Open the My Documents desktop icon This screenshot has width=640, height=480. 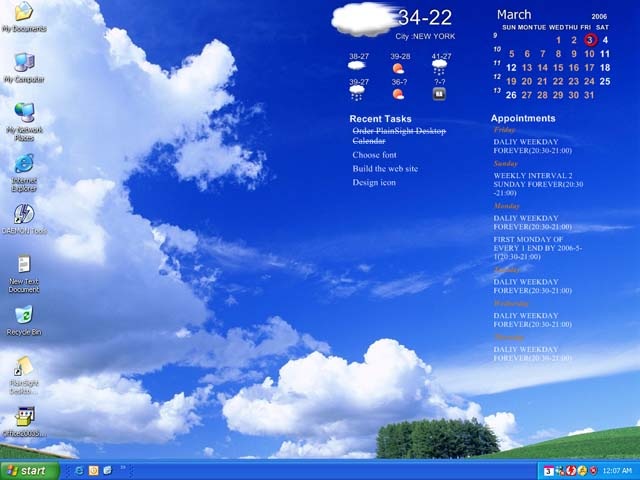[22, 14]
